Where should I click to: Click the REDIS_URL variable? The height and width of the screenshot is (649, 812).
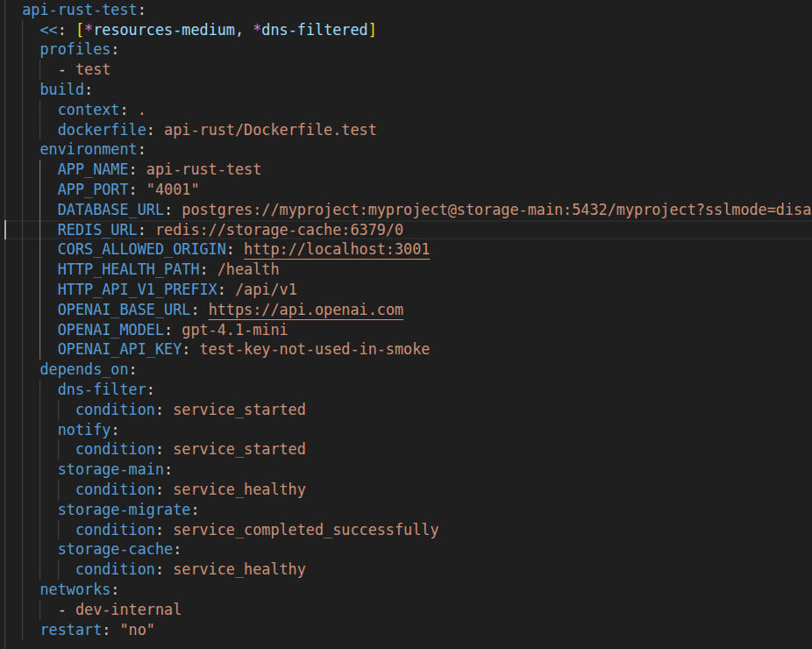click(97, 230)
